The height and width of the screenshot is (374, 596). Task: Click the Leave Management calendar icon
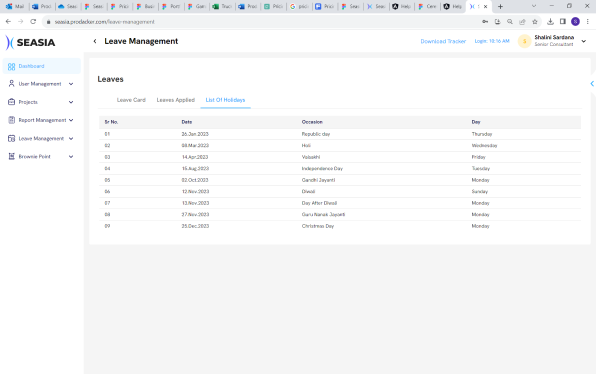[x=11, y=138]
